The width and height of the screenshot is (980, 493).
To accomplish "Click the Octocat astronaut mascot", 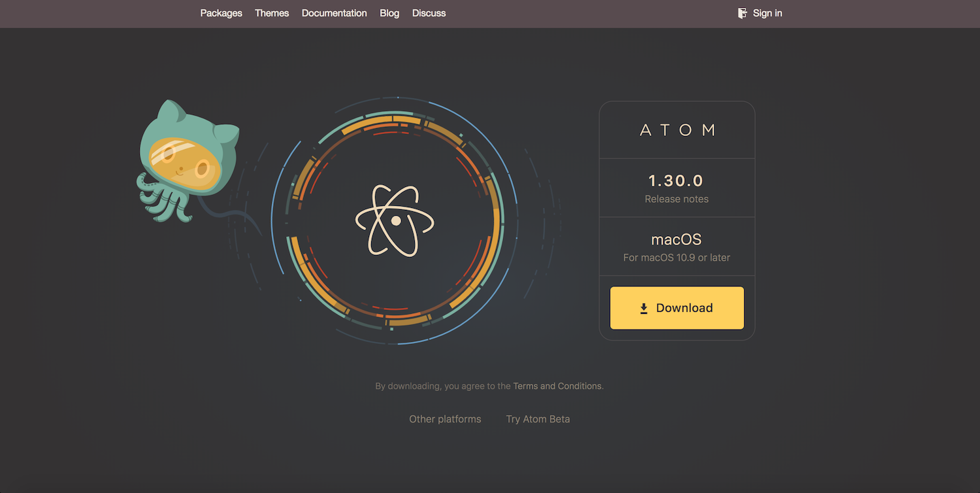I will (188, 161).
